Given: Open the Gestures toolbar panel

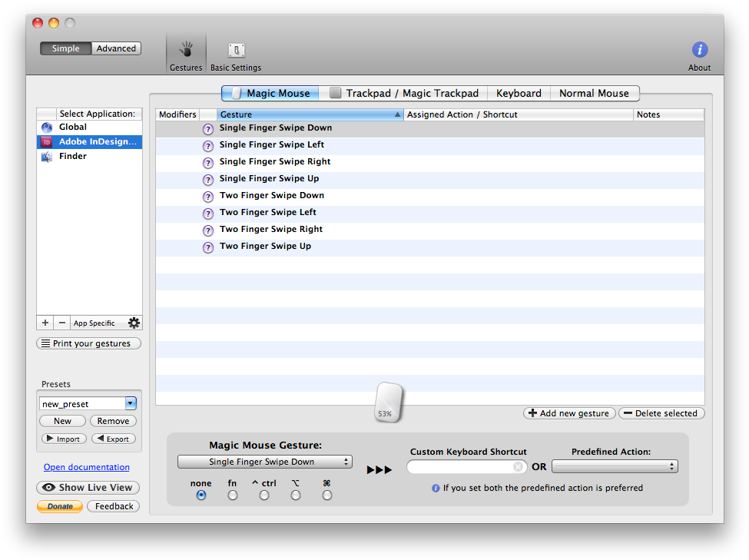Looking at the screenshot, I should tap(185, 51).
